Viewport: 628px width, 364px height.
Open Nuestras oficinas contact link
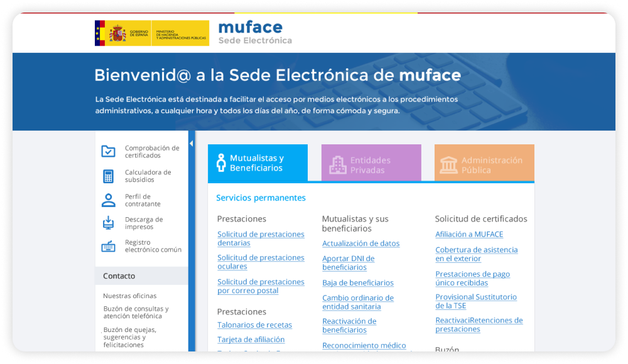tap(130, 296)
